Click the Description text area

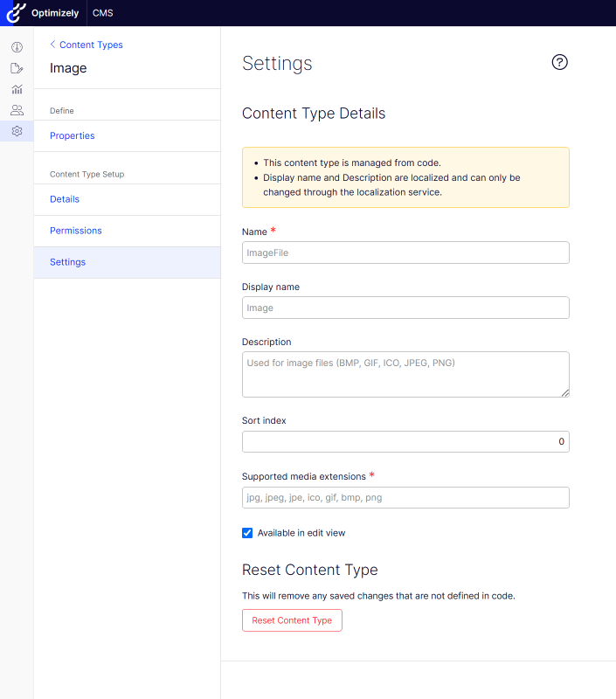405,374
